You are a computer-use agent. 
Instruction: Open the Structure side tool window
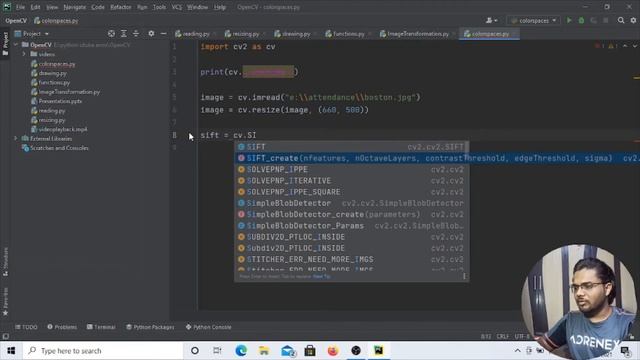pyautogui.click(x=5, y=261)
